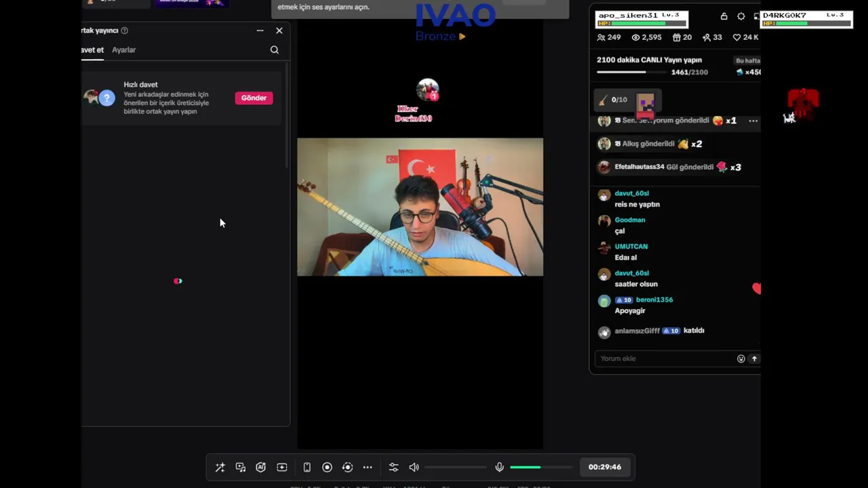Open the emoji picker in comment box

pos(741,359)
